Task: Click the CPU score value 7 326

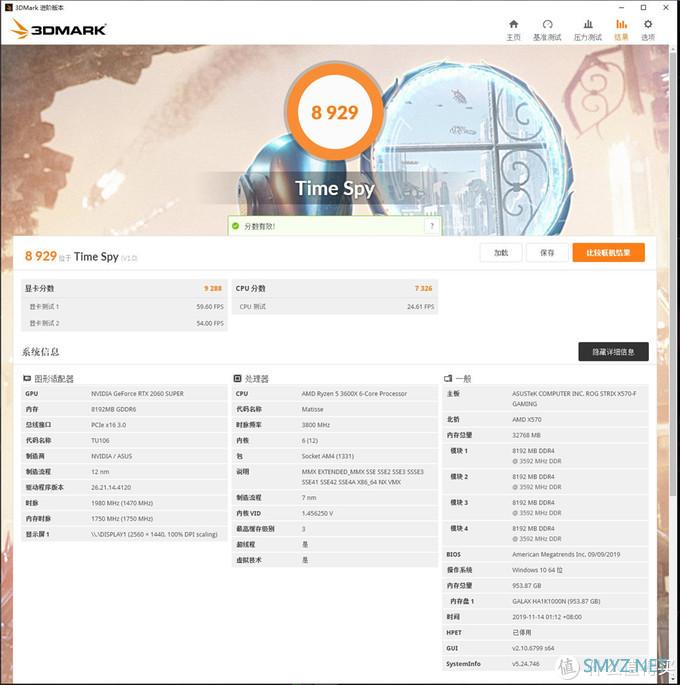Action: tap(423, 288)
